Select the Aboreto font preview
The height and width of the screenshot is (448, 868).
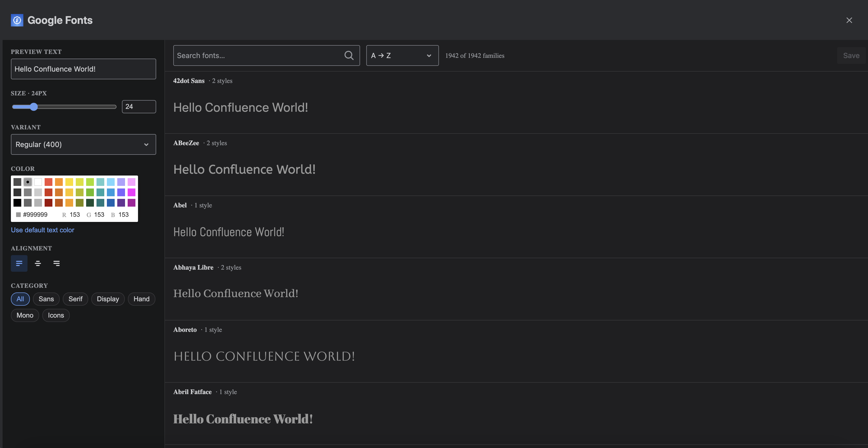click(264, 356)
